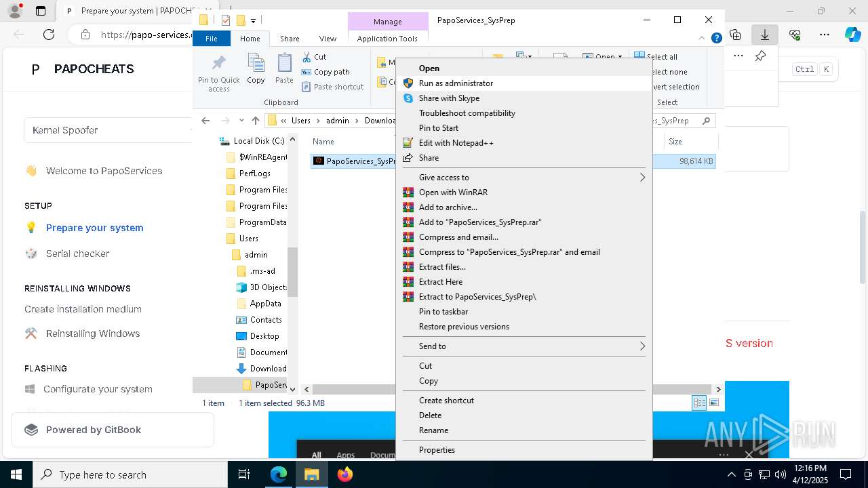Click Select all in ribbon
This screenshot has height=488, width=868.
[x=656, y=57]
